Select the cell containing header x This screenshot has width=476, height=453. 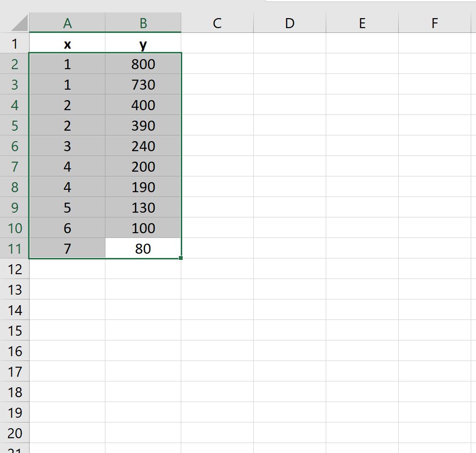pyautogui.click(x=67, y=43)
